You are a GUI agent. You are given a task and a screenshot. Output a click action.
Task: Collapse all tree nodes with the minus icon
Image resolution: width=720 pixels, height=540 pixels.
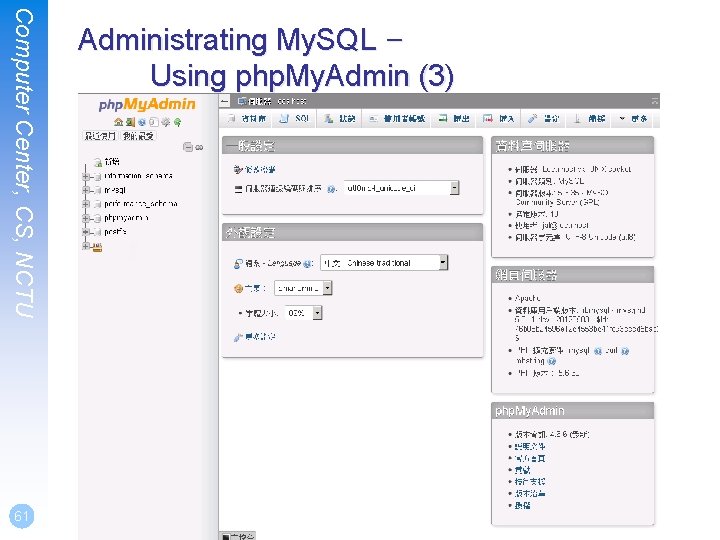[188, 147]
